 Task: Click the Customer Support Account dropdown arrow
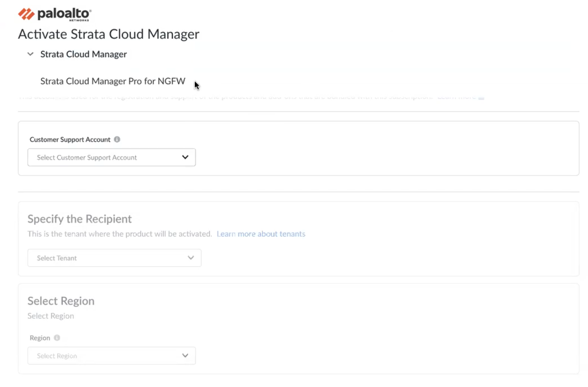185,157
